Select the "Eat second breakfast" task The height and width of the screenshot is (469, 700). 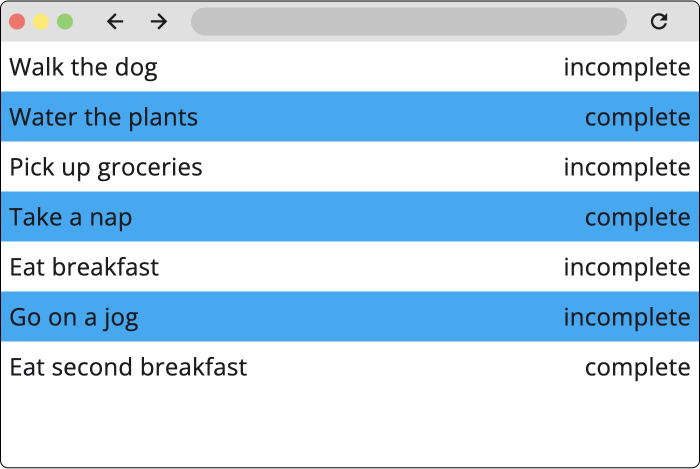click(128, 367)
